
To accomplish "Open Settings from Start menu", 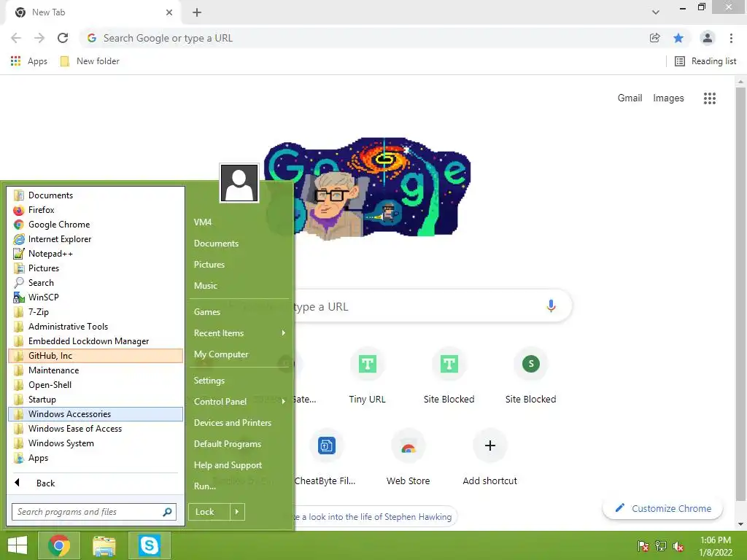I will pyautogui.click(x=239, y=381).
